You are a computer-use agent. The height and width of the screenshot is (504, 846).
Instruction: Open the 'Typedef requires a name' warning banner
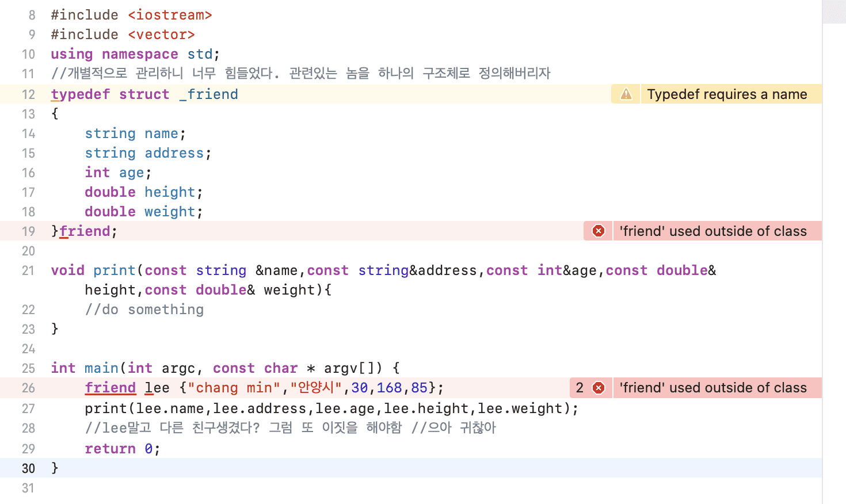[727, 94]
